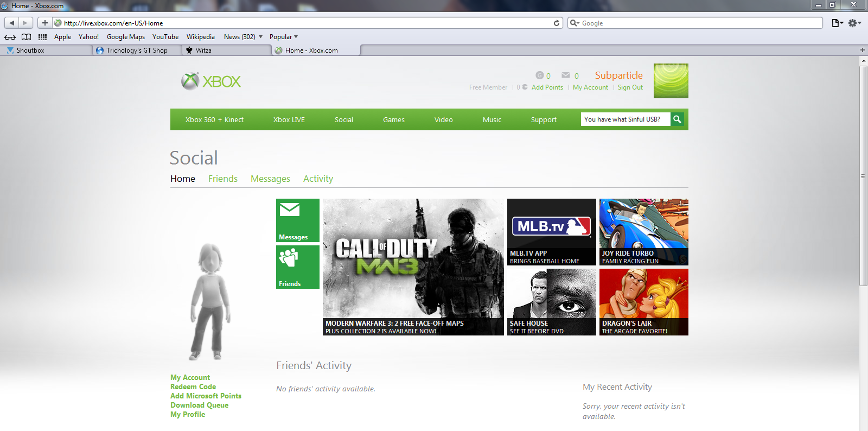Open the Xbox 360 + Kinect menu
The image size is (868, 431).
pos(214,119)
